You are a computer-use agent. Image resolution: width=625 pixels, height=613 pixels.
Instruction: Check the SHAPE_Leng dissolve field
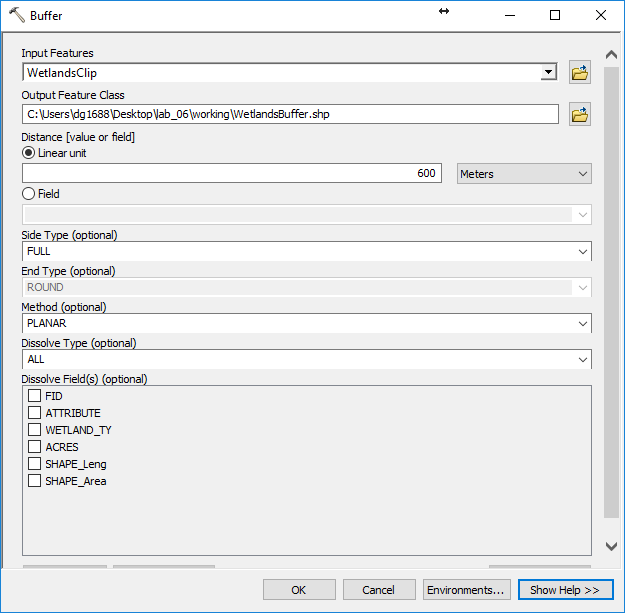(x=34, y=464)
